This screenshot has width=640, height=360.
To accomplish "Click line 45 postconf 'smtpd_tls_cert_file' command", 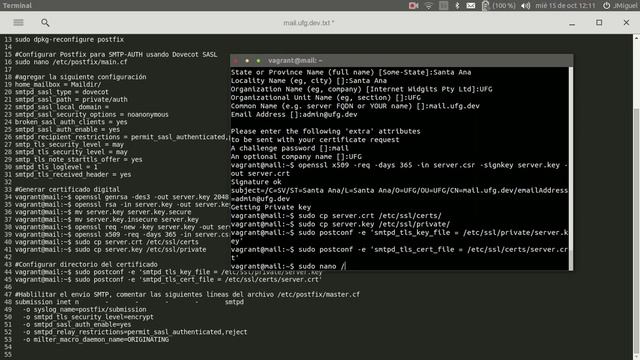I will (x=169, y=280).
